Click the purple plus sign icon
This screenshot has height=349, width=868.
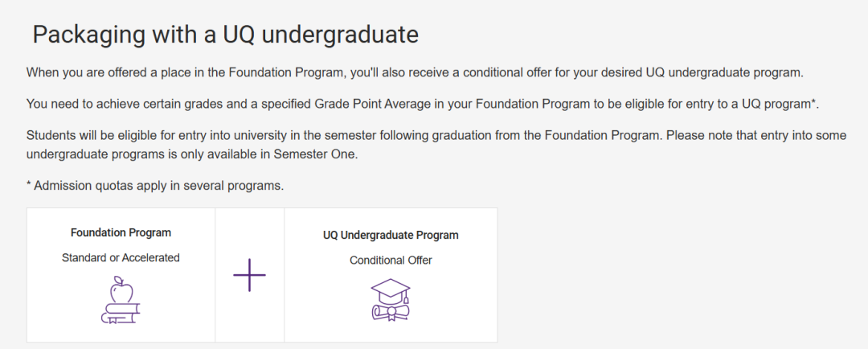point(249,275)
